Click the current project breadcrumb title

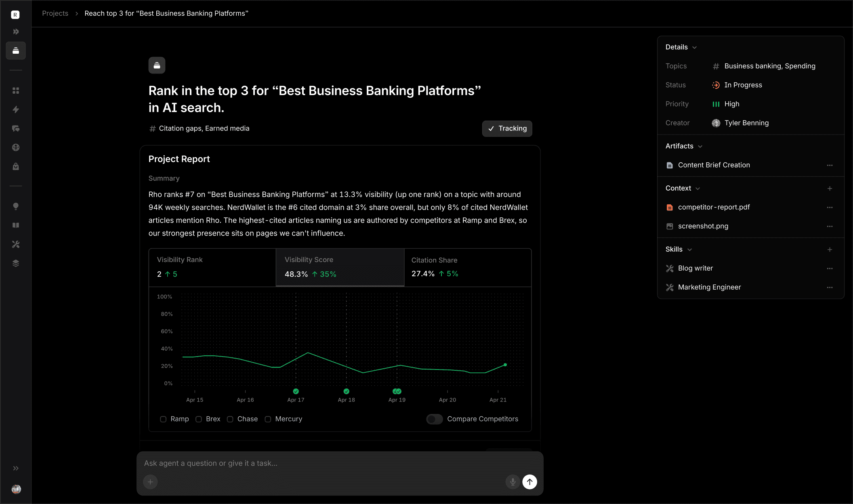tap(166, 13)
